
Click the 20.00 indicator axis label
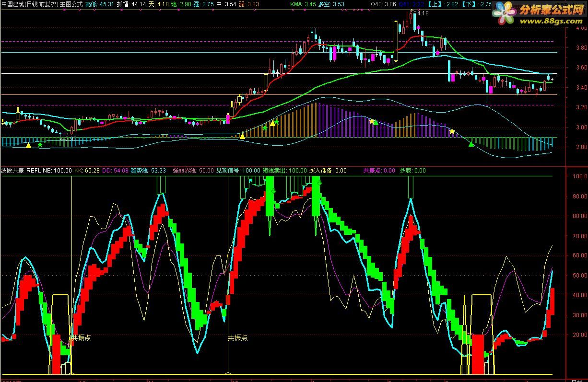pyautogui.click(x=580, y=336)
